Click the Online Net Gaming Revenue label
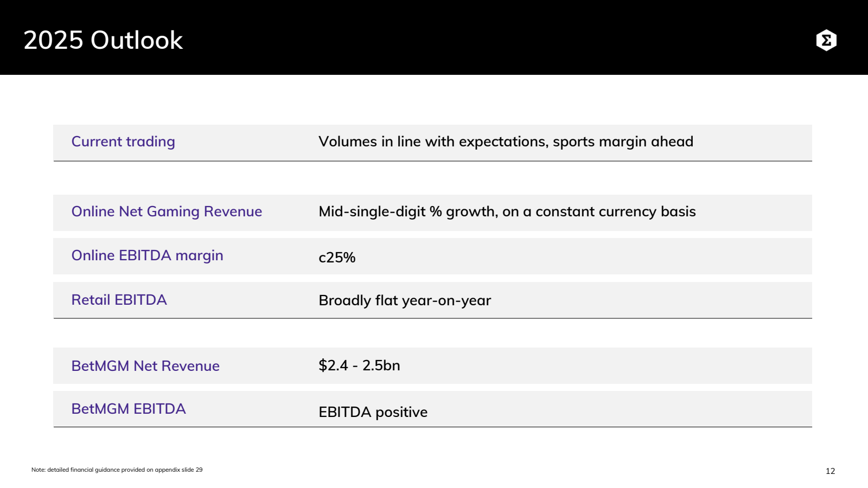 click(x=167, y=211)
